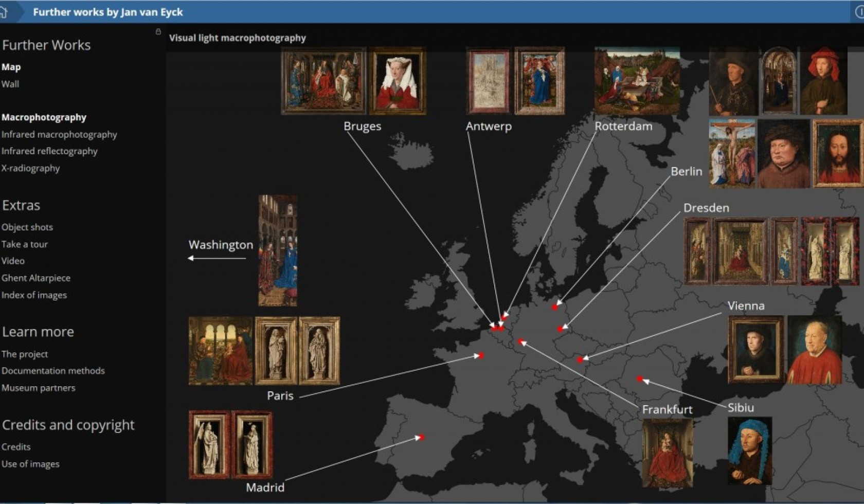The image size is (864, 504).
Task: Open Documentation methods page
Action: 53,371
